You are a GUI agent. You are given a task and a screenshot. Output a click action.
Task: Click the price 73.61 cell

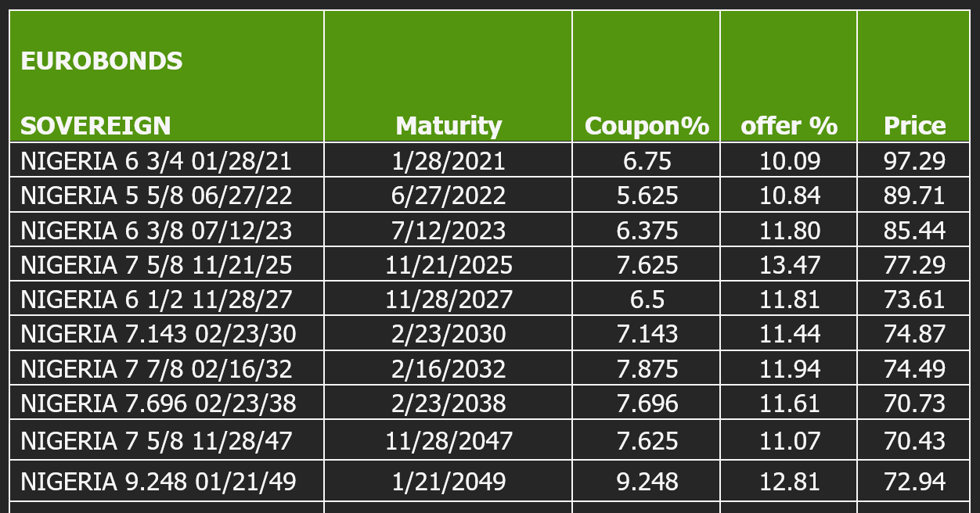(x=914, y=298)
